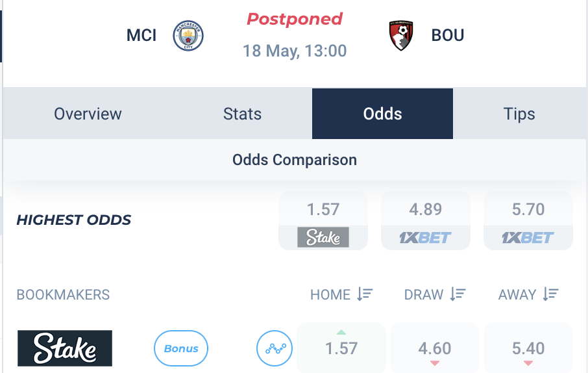
Task: Click the 1XBET logo under highest draw odds
Action: [425, 237]
